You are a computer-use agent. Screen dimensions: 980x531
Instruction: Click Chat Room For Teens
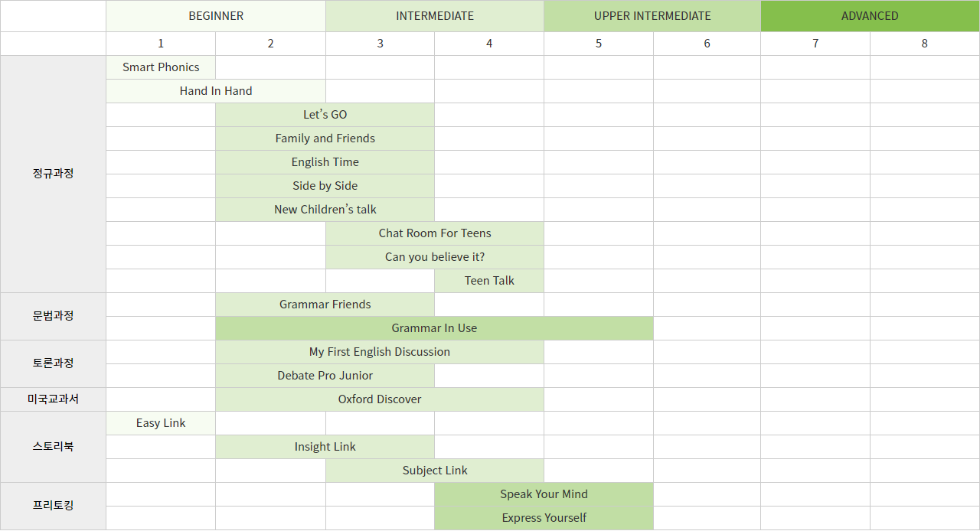tap(435, 233)
